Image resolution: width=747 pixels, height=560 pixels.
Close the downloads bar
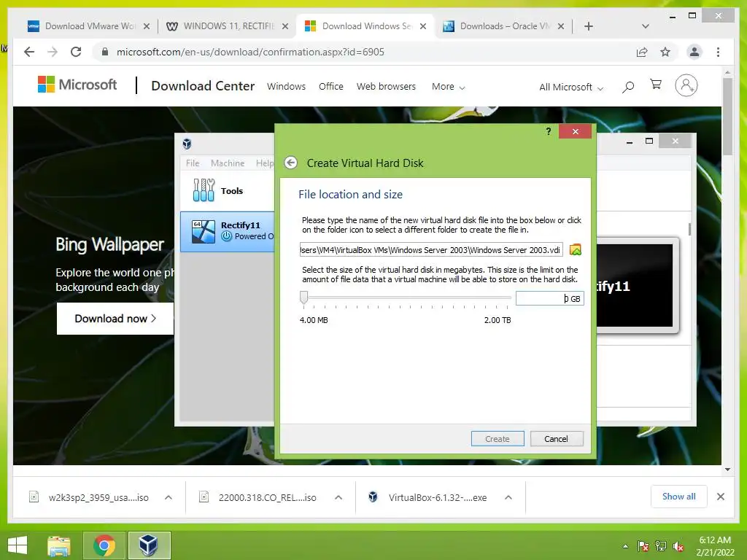(x=721, y=497)
